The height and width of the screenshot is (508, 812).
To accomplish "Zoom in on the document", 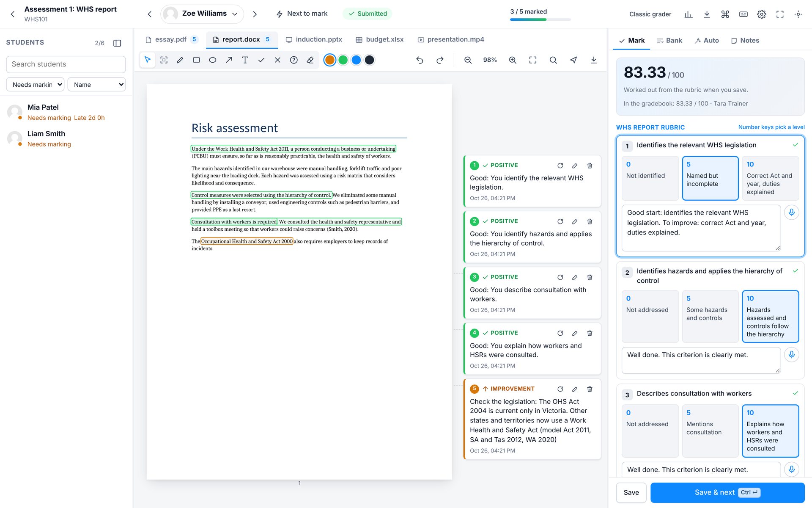I will click(513, 60).
